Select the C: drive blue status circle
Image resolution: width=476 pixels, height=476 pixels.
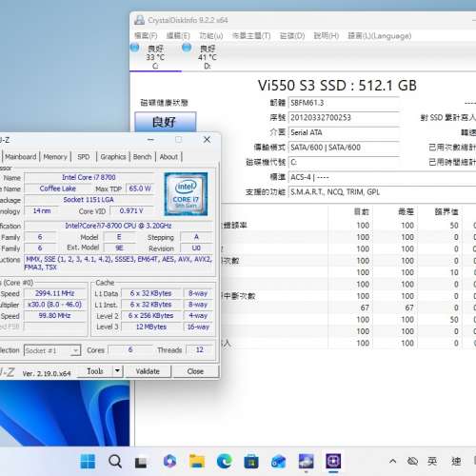point(135,48)
